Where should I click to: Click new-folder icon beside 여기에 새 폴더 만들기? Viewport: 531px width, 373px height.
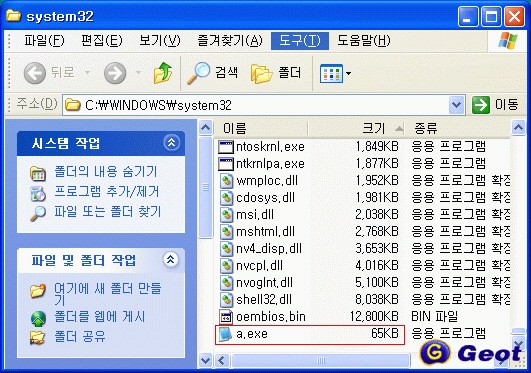pyautogui.click(x=38, y=291)
